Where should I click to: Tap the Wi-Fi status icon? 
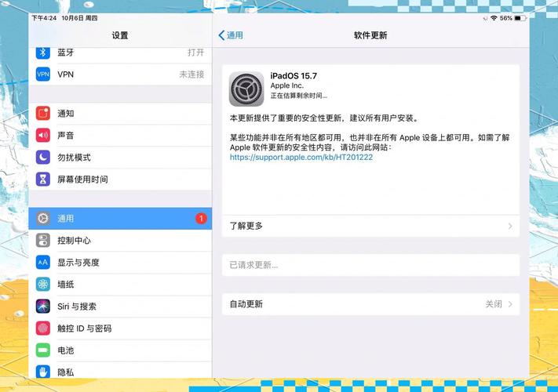pos(494,18)
